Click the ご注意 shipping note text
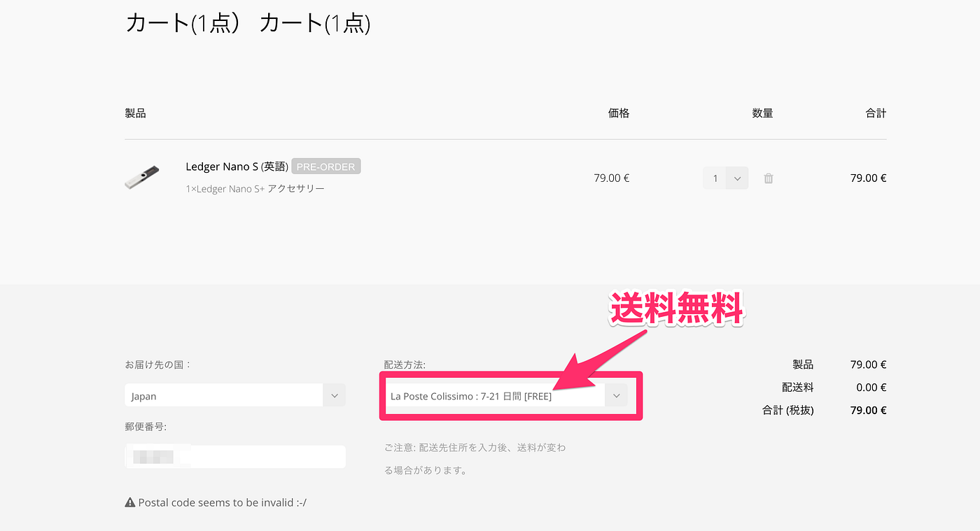The image size is (980, 531). pos(475,459)
